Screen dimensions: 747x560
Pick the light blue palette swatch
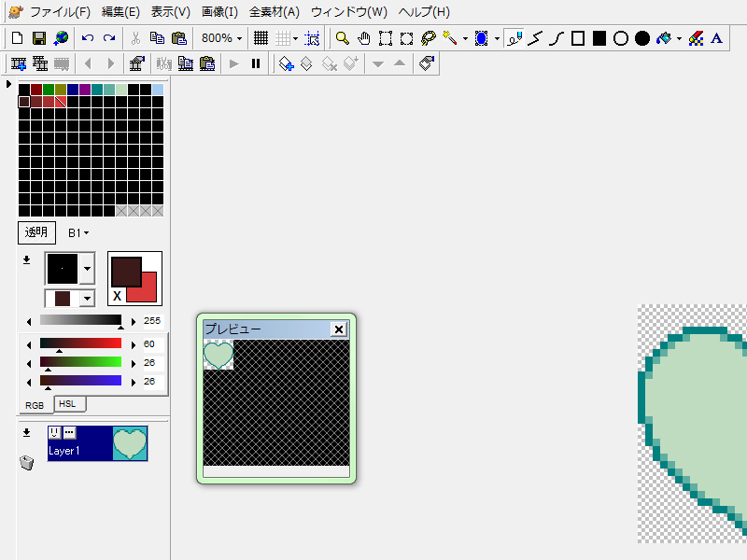(x=158, y=89)
